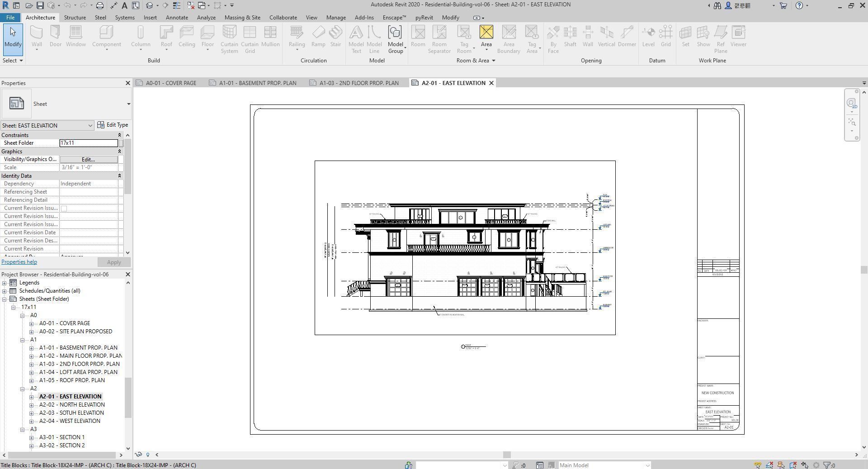The width and height of the screenshot is (868, 469).
Task: Open the Properties help link
Action: point(19,262)
